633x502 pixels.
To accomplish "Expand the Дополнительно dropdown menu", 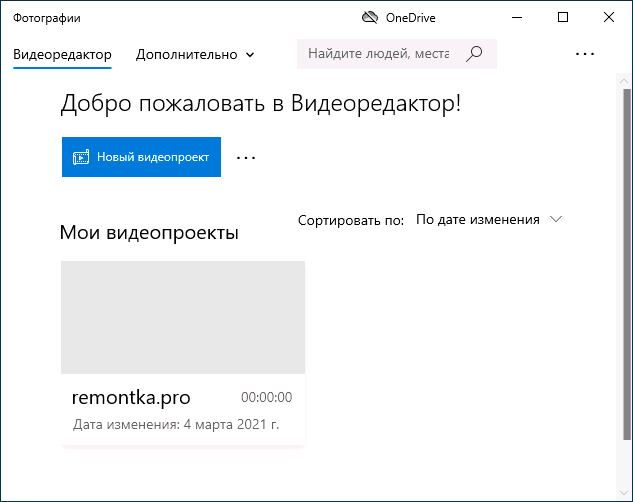I will [195, 54].
